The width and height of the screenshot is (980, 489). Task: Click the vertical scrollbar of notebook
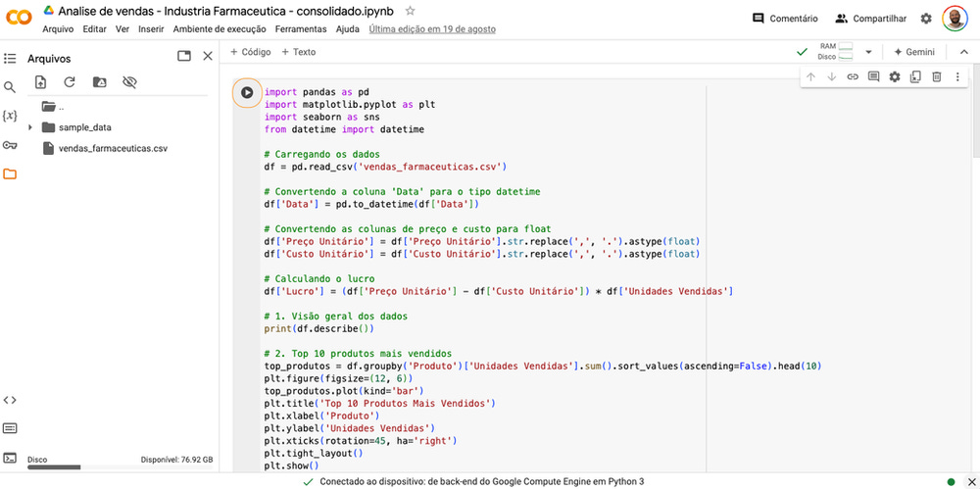coord(976,113)
